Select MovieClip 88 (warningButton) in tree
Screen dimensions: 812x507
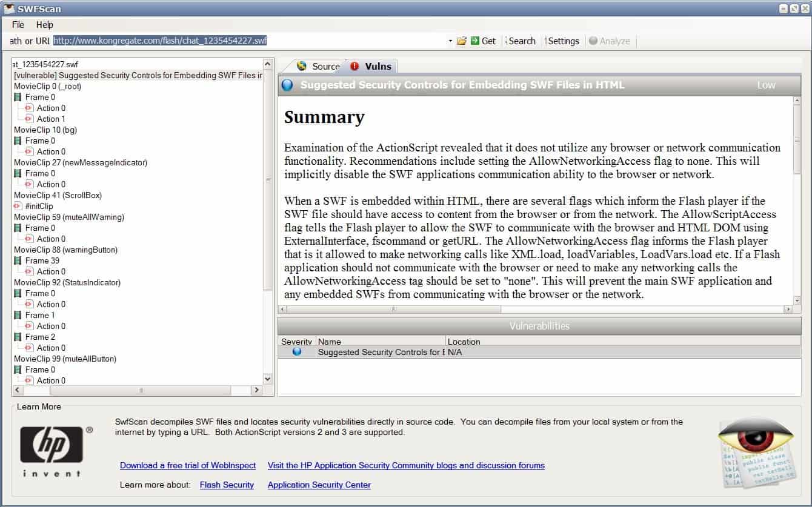coord(65,250)
